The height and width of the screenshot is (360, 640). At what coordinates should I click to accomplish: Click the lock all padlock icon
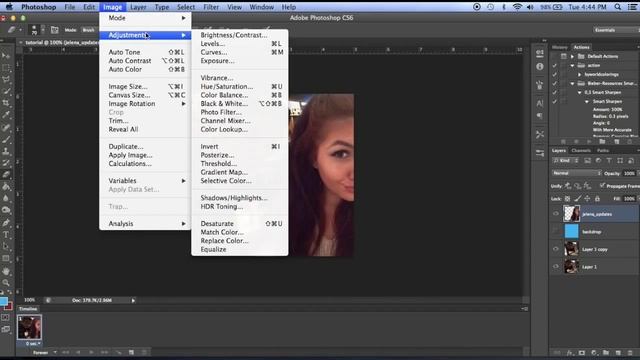[x=597, y=199]
